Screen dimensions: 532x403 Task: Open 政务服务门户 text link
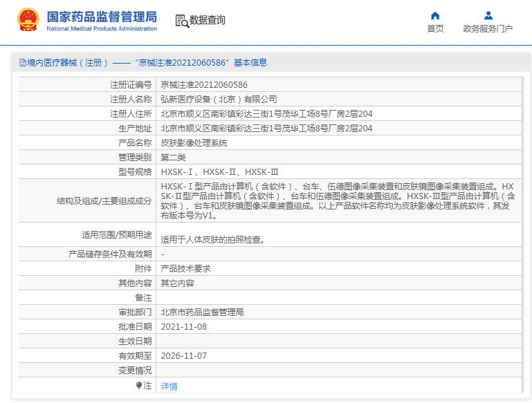(x=488, y=29)
